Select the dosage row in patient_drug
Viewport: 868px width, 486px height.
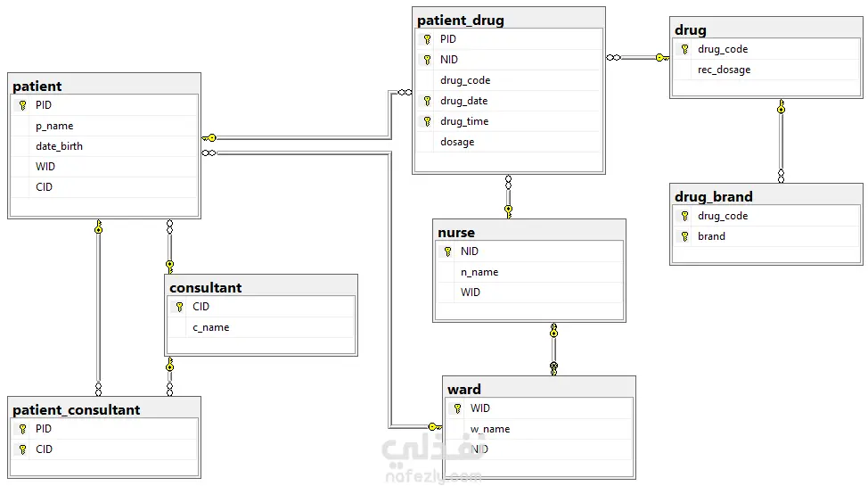point(509,142)
